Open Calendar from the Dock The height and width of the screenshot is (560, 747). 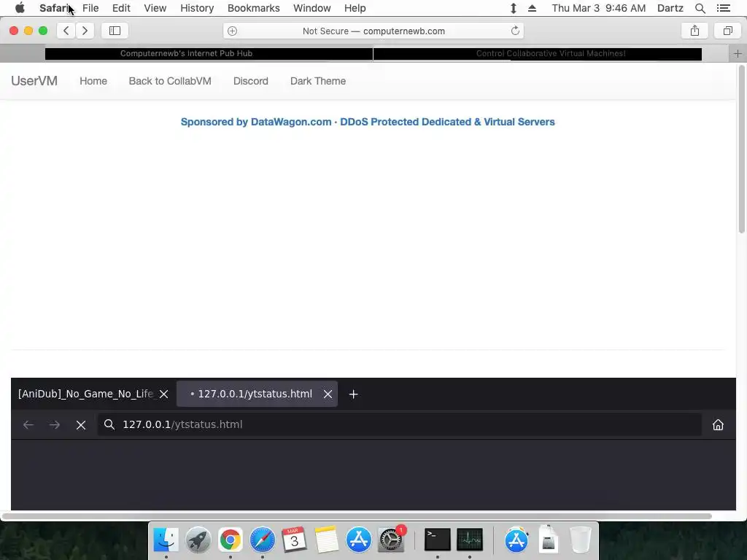[x=294, y=540]
